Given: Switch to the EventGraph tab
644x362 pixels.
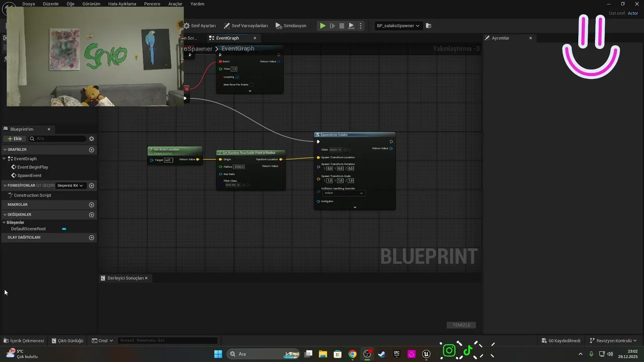Looking at the screenshot, I should pyautogui.click(x=227, y=38).
